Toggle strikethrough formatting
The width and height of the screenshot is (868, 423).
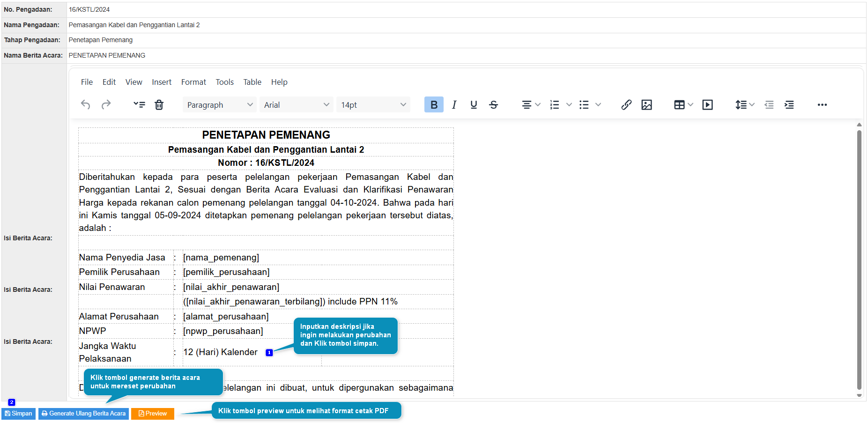coord(494,104)
